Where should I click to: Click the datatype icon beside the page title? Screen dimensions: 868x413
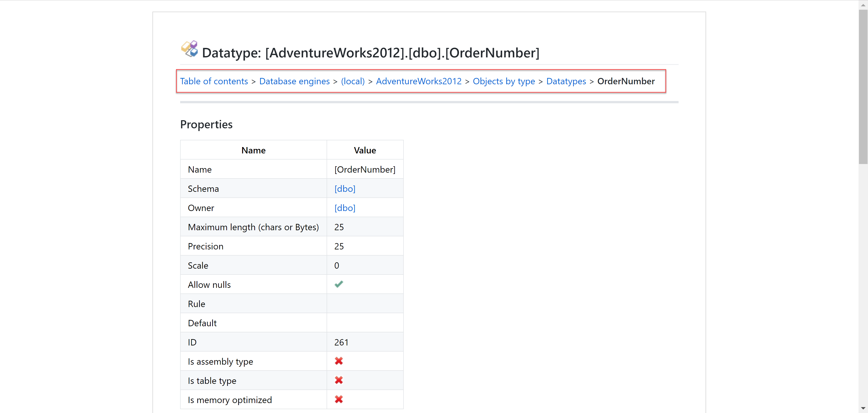click(189, 49)
